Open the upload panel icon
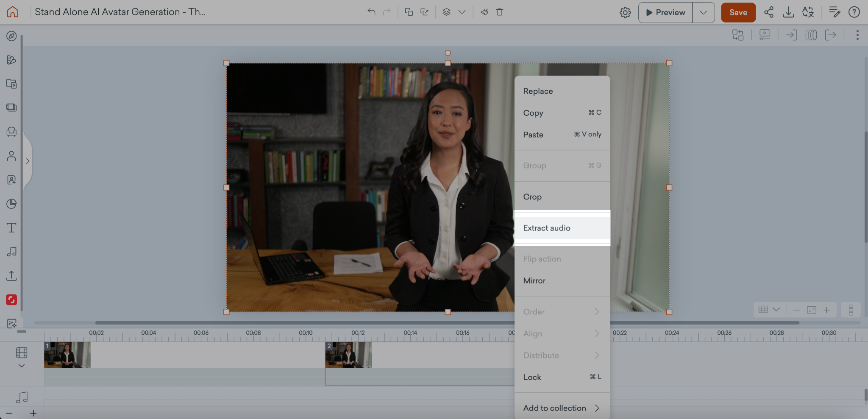Screen dimensions: 868x419 click(x=11, y=276)
